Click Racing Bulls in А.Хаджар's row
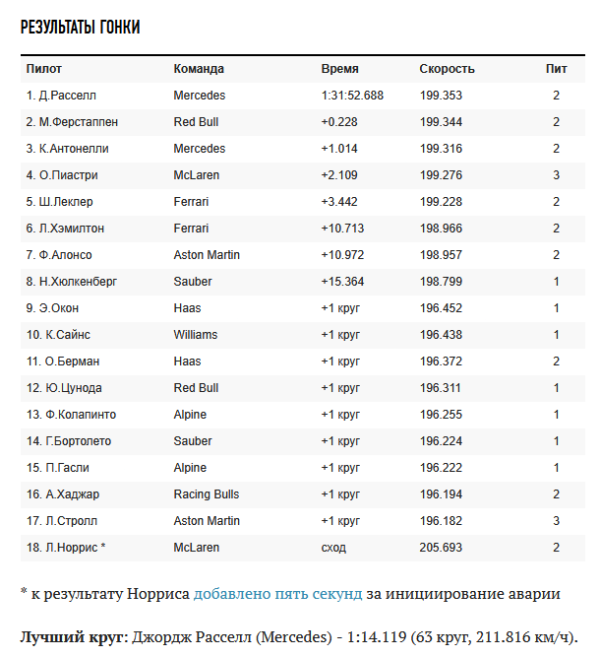Screen dimensions: 600x657 click(206, 494)
